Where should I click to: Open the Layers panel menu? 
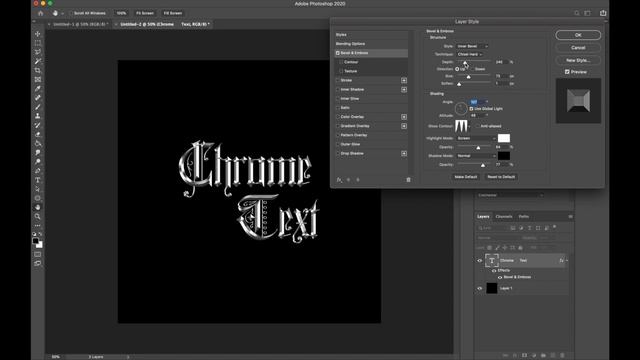coord(570,217)
